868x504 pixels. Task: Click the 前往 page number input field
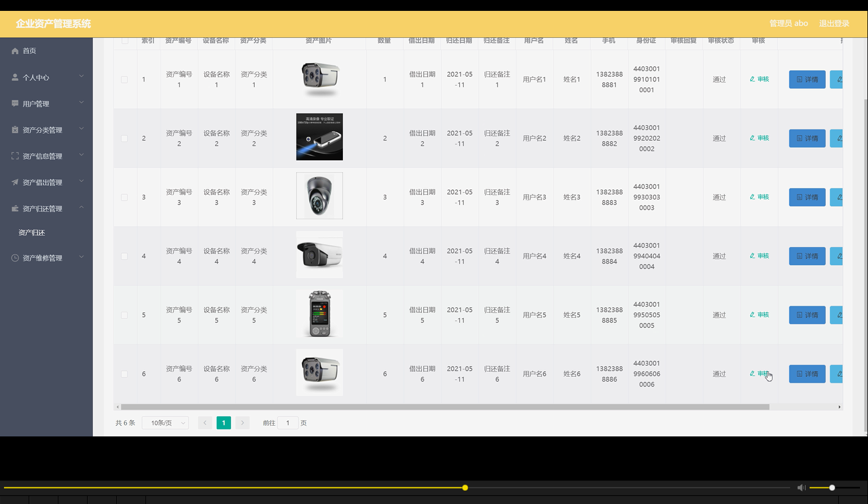click(x=288, y=423)
